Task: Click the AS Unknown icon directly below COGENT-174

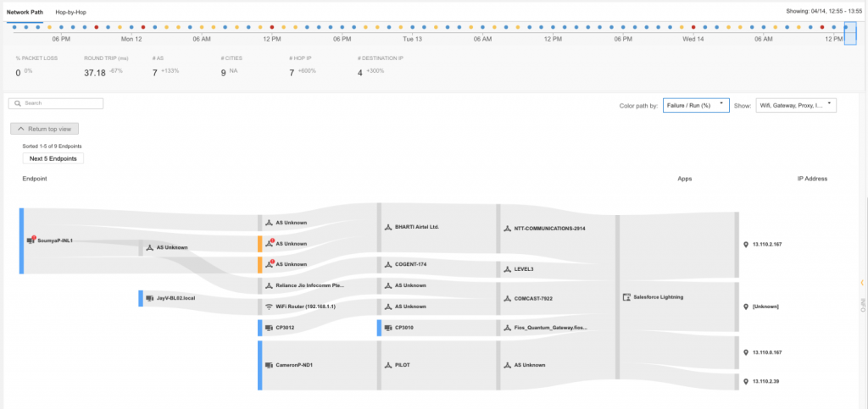Action: pos(388,285)
